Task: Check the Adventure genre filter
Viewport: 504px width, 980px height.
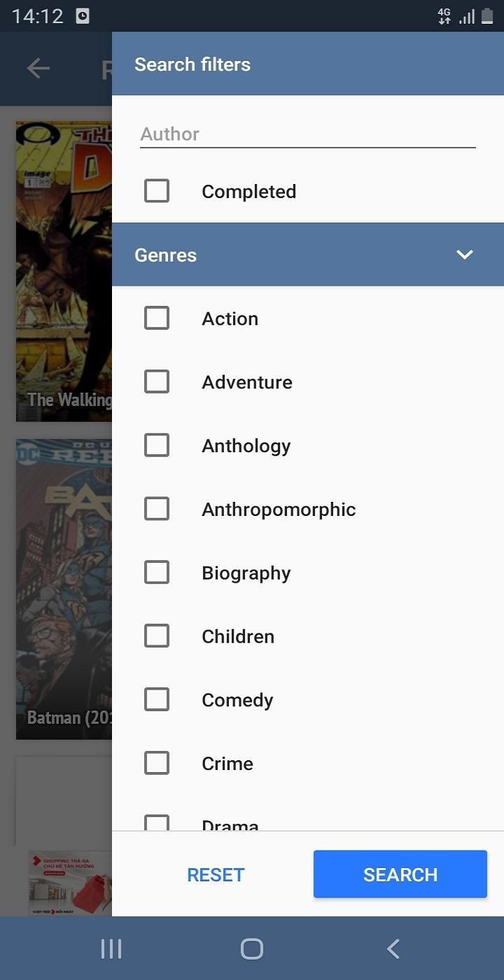Action: [x=157, y=382]
